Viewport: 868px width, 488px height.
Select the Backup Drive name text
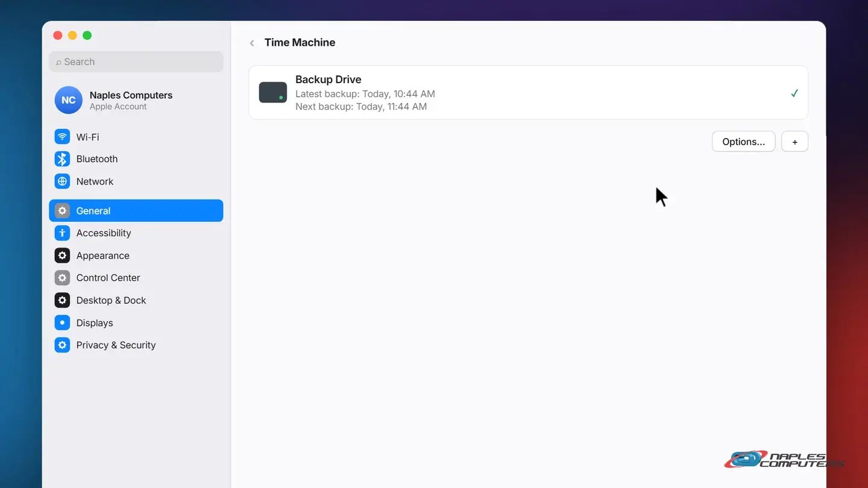pos(329,80)
